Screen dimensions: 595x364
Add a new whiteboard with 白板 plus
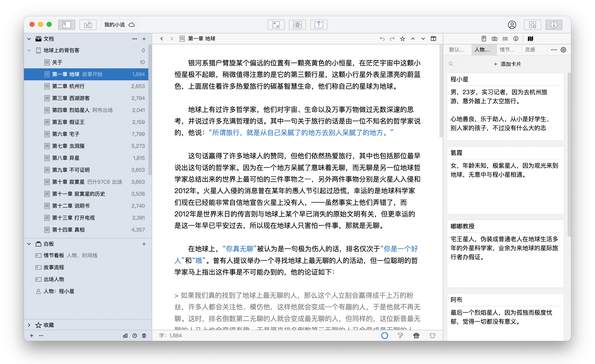(144, 244)
